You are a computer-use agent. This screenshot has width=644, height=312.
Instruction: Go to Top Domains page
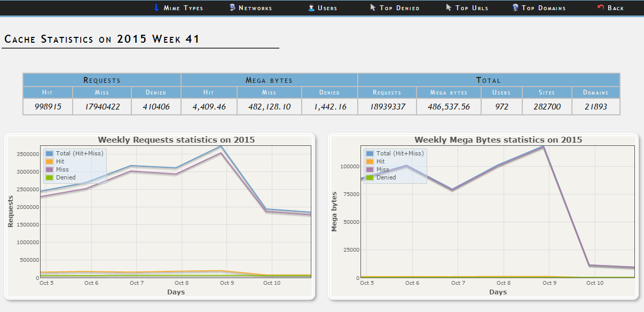[x=544, y=8]
